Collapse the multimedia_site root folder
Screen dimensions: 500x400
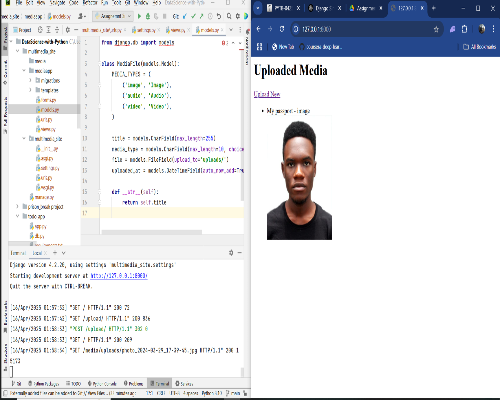tap(18, 51)
